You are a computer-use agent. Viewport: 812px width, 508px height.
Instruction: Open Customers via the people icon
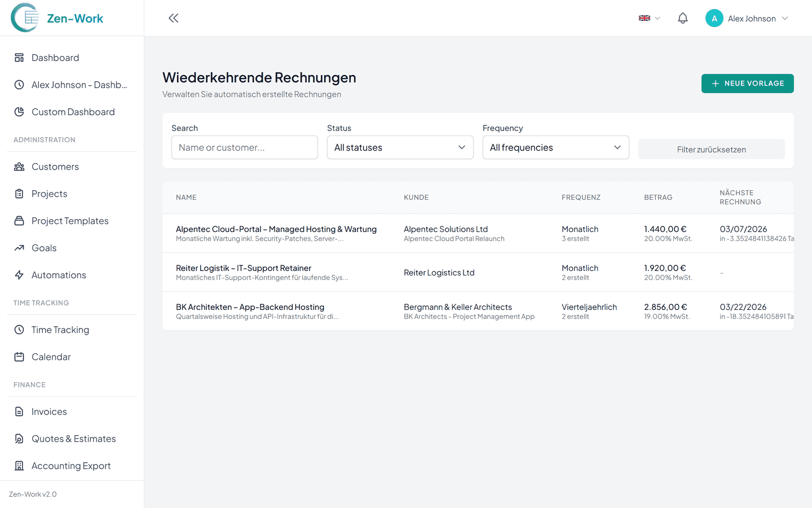(x=19, y=167)
